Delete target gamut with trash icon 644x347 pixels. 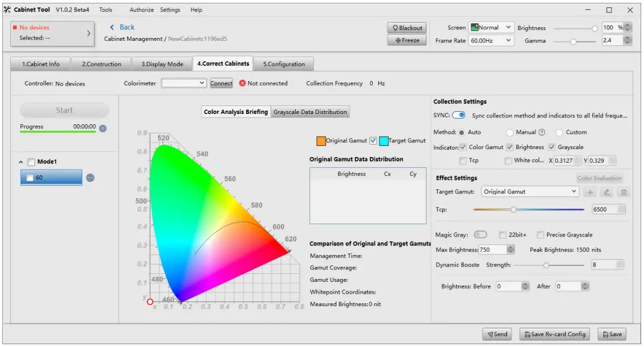coord(624,192)
